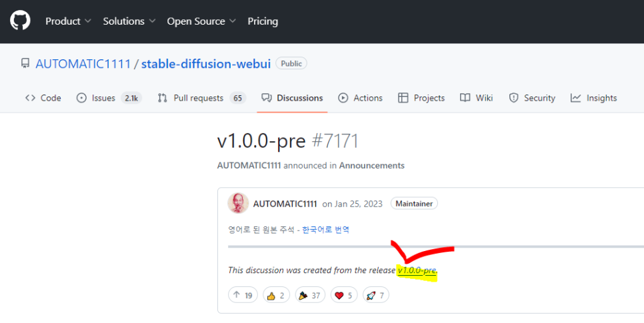Open the stable-diffusion-webui repository link
This screenshot has width=644, height=323.
206,64
